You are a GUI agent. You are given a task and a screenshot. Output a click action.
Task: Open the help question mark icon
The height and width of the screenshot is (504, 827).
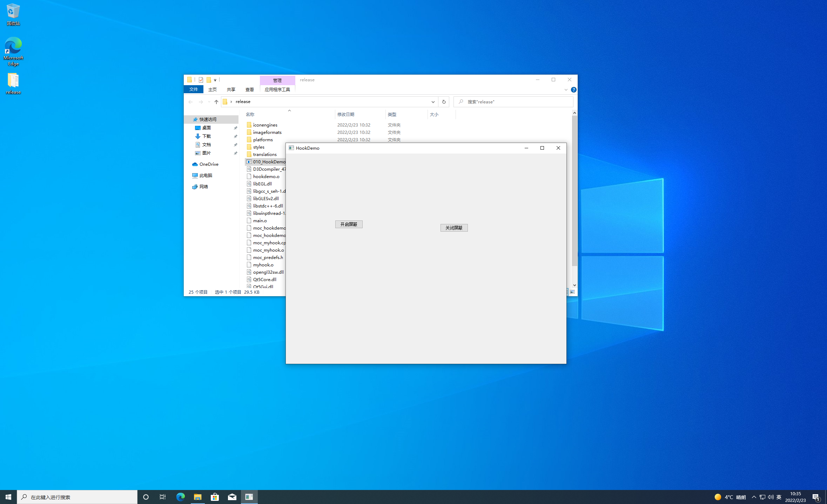click(573, 90)
